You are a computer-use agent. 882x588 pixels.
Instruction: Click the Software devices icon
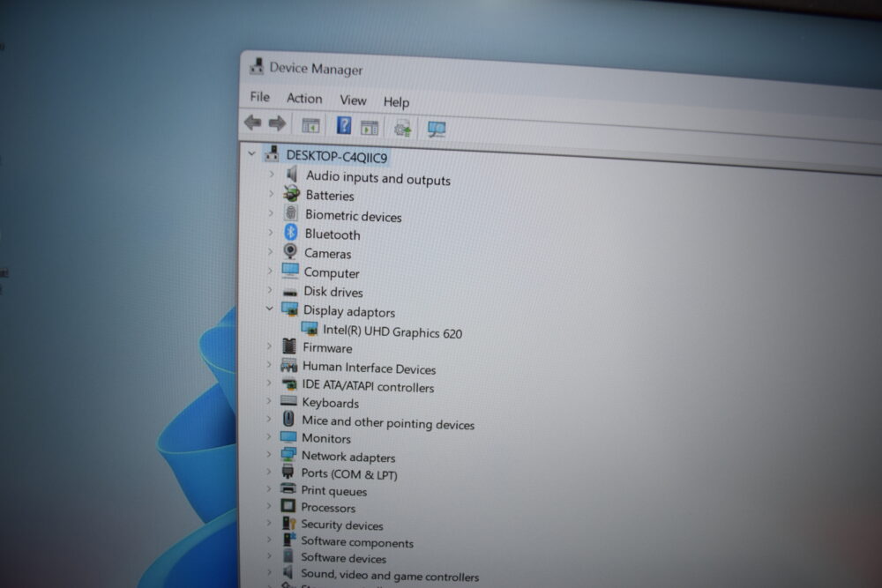tap(288, 555)
